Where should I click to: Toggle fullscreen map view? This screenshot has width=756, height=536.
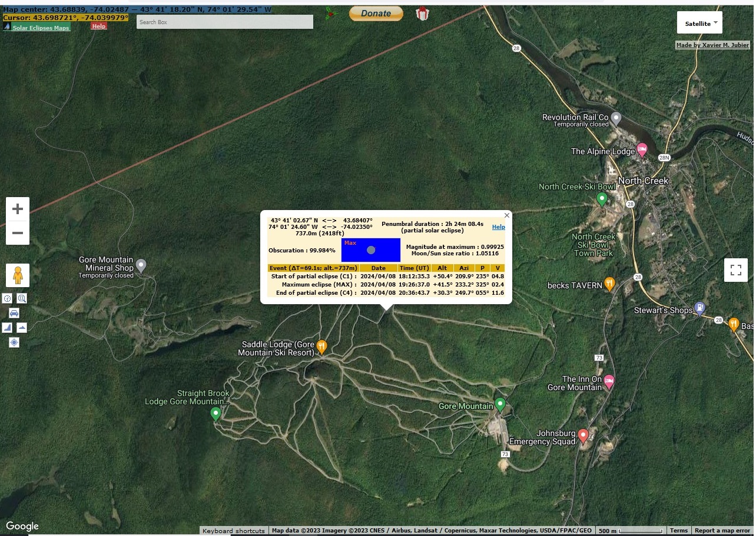[735, 270]
